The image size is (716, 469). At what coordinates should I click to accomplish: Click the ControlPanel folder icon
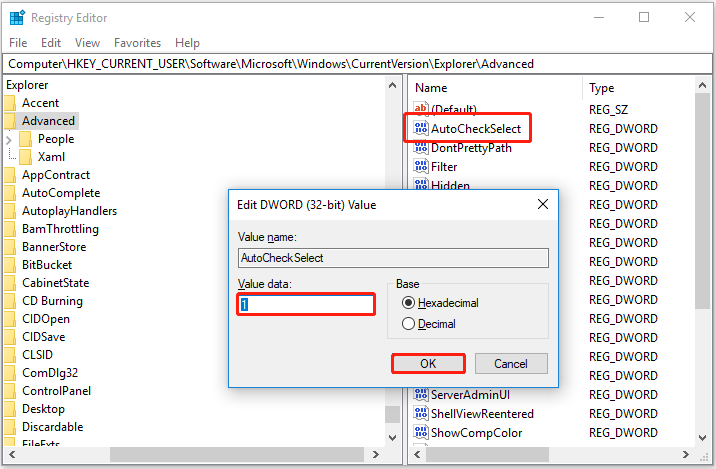[11, 390]
